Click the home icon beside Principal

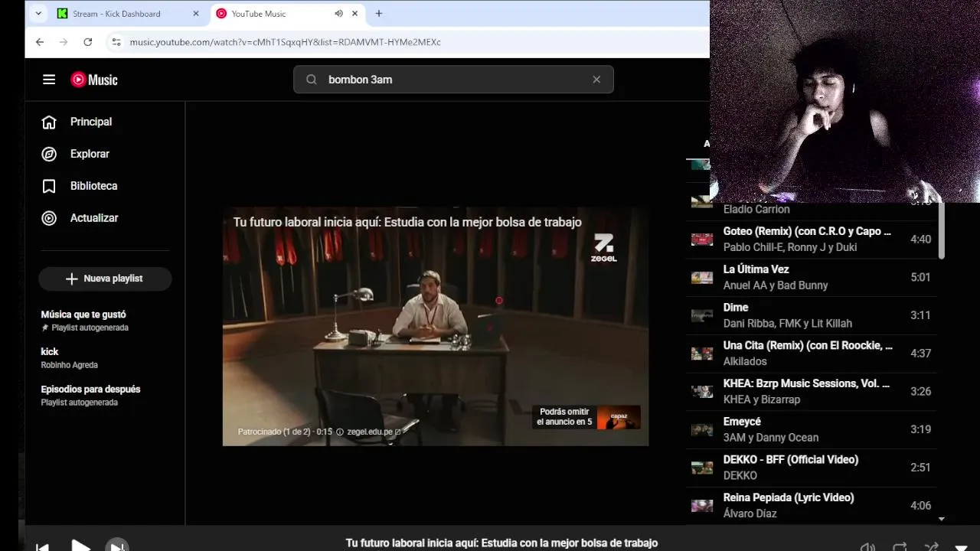coord(49,122)
